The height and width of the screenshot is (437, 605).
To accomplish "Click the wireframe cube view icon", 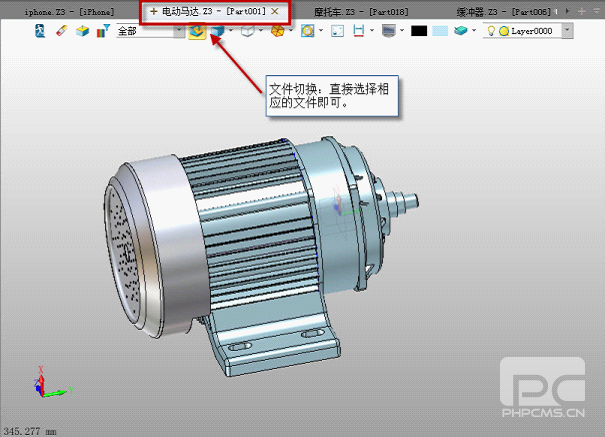I will click(x=246, y=31).
